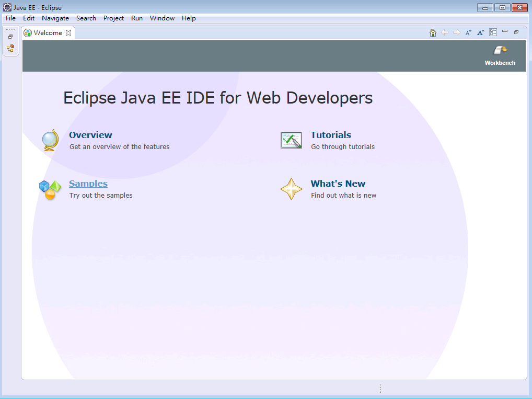This screenshot has height=399, width=532.
Task: Click the restore icon in left trim stack
Action: point(10,37)
